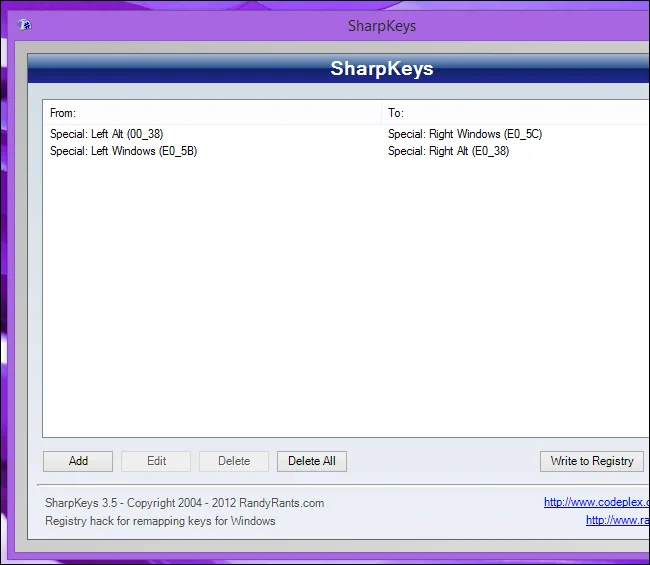
Task: Click the SharpKeys app icon in title bar
Action: coord(24,25)
